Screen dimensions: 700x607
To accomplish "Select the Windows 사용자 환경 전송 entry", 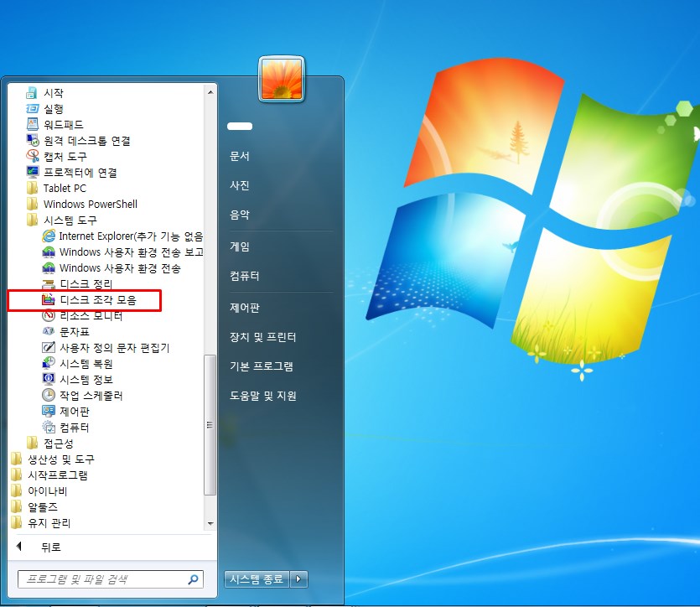I will point(111,267).
